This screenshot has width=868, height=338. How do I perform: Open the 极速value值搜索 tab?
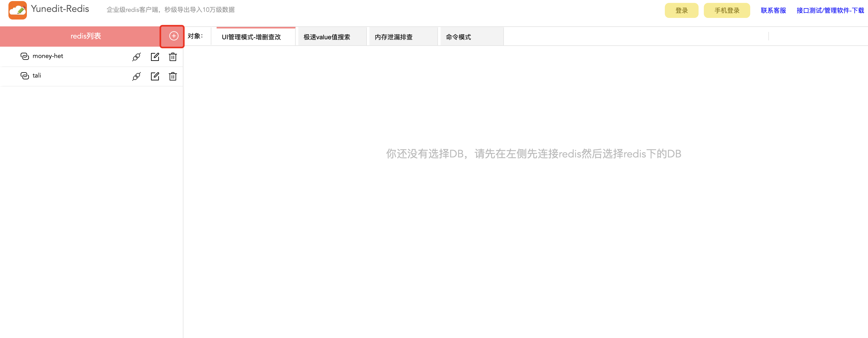pyautogui.click(x=326, y=37)
